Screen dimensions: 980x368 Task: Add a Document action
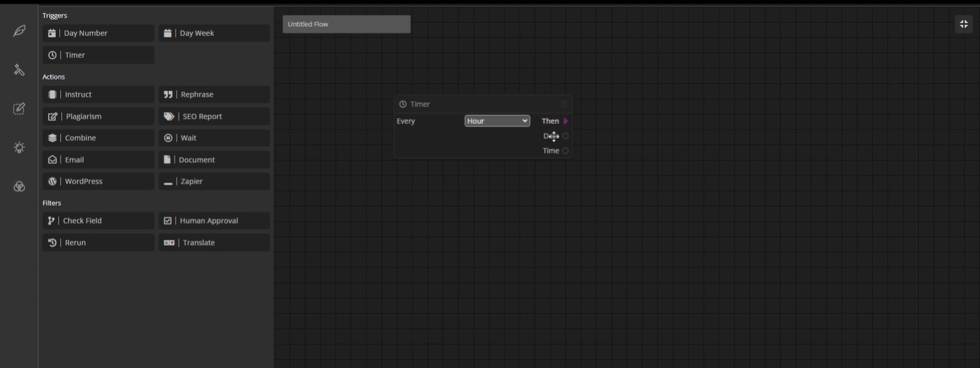(x=214, y=160)
